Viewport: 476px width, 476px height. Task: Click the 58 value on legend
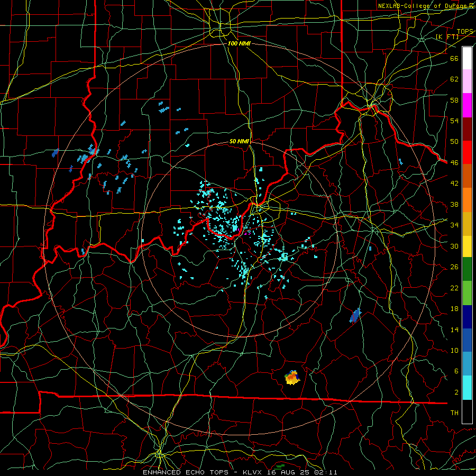click(x=454, y=100)
